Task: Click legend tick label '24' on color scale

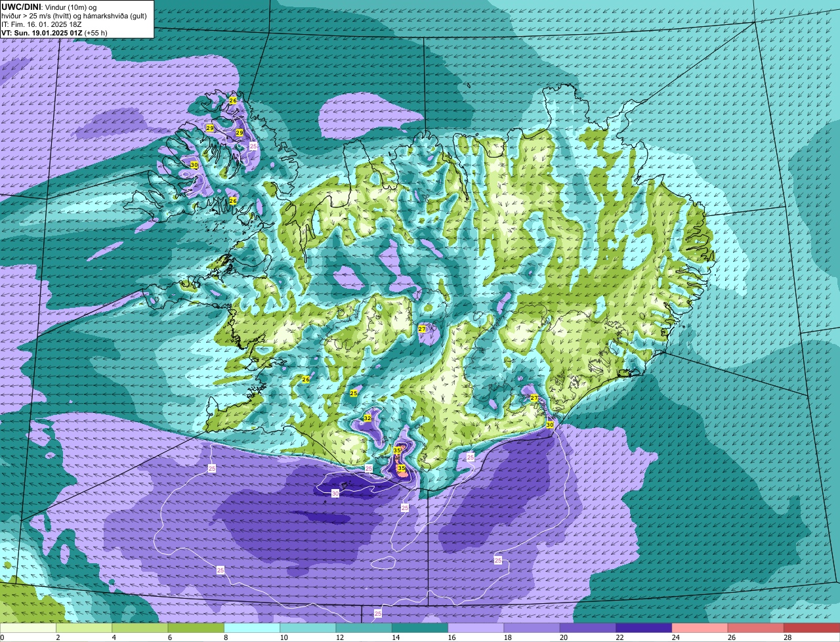Action: click(x=675, y=637)
